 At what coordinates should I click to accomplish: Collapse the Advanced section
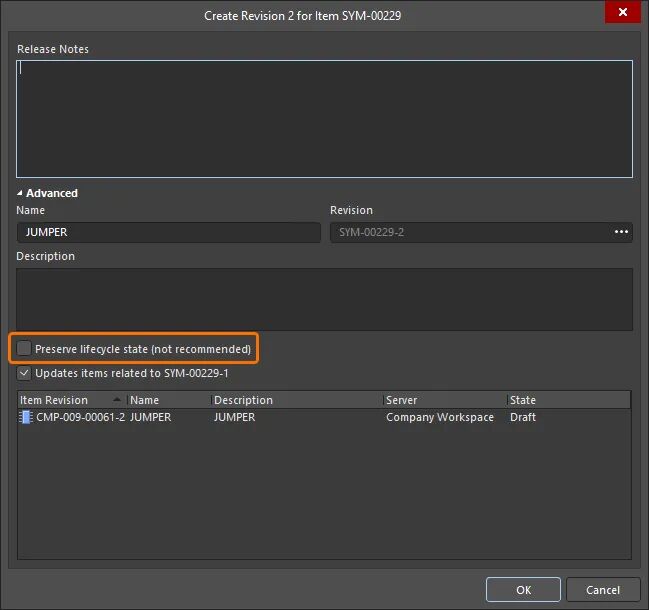pos(20,193)
